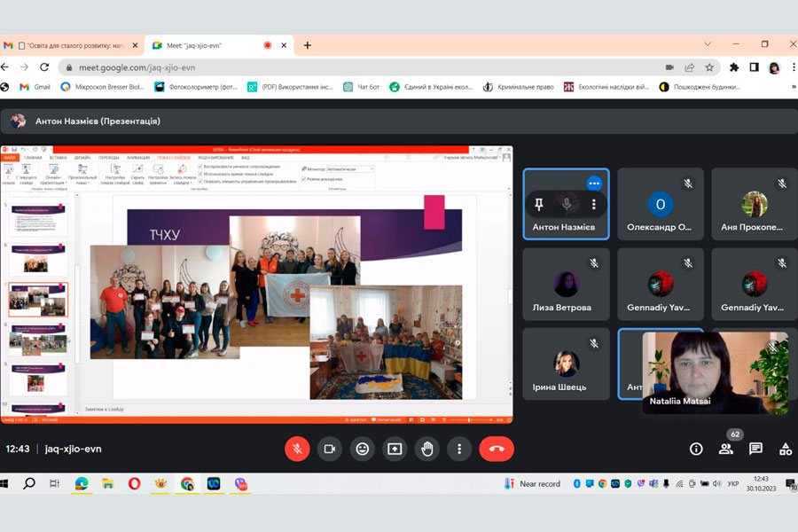Select the Аня Прокопе... participant tile

click(755, 204)
